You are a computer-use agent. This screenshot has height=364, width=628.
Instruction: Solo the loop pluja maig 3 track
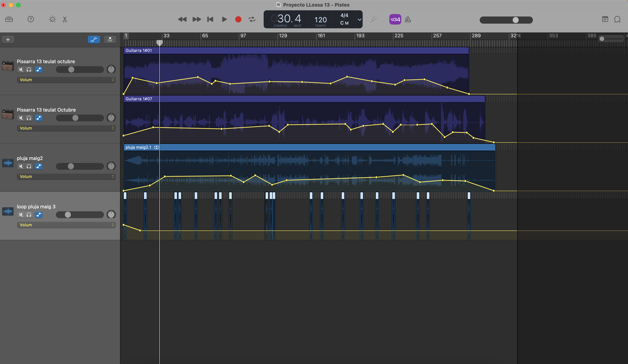[29, 215]
